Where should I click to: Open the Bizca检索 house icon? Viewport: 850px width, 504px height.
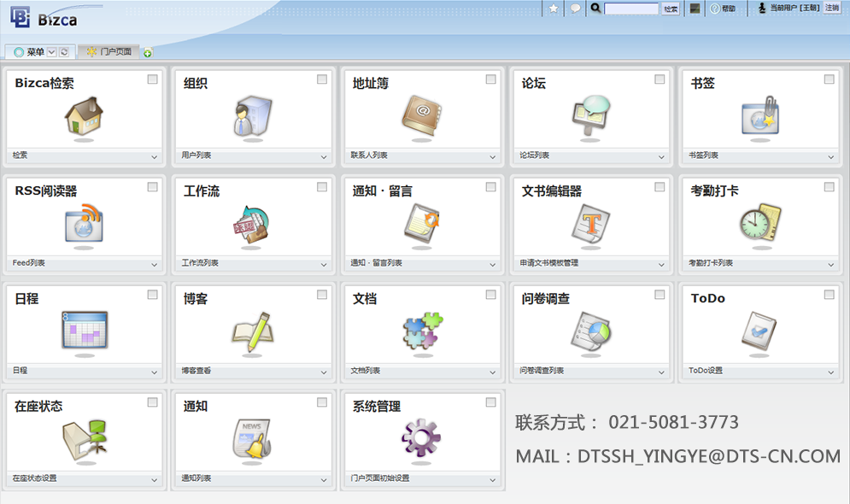pos(84,116)
